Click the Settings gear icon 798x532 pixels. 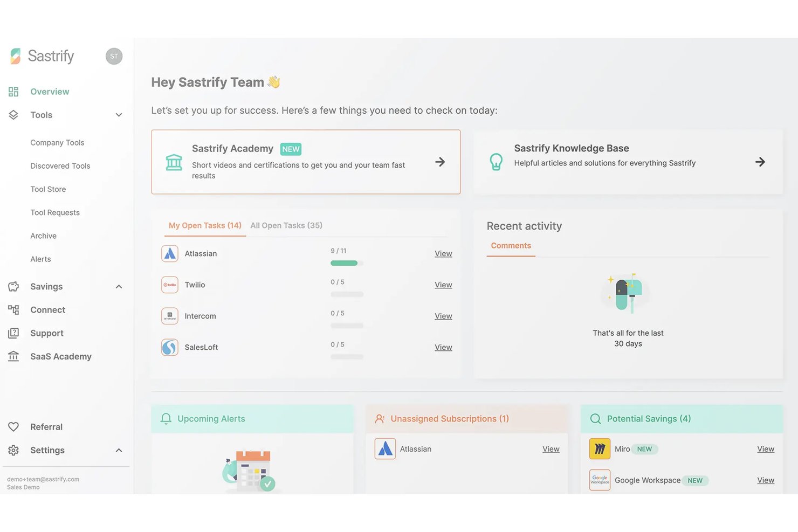13,450
